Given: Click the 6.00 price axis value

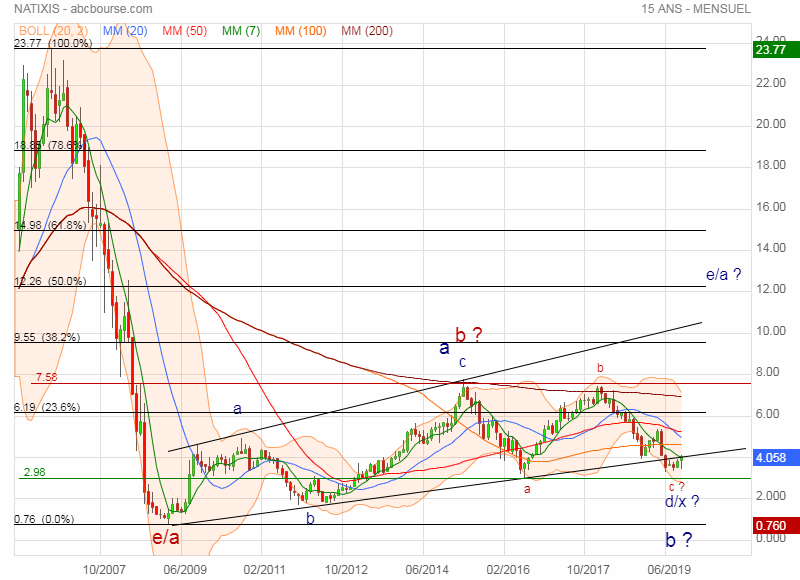Looking at the screenshot, I should [768, 414].
